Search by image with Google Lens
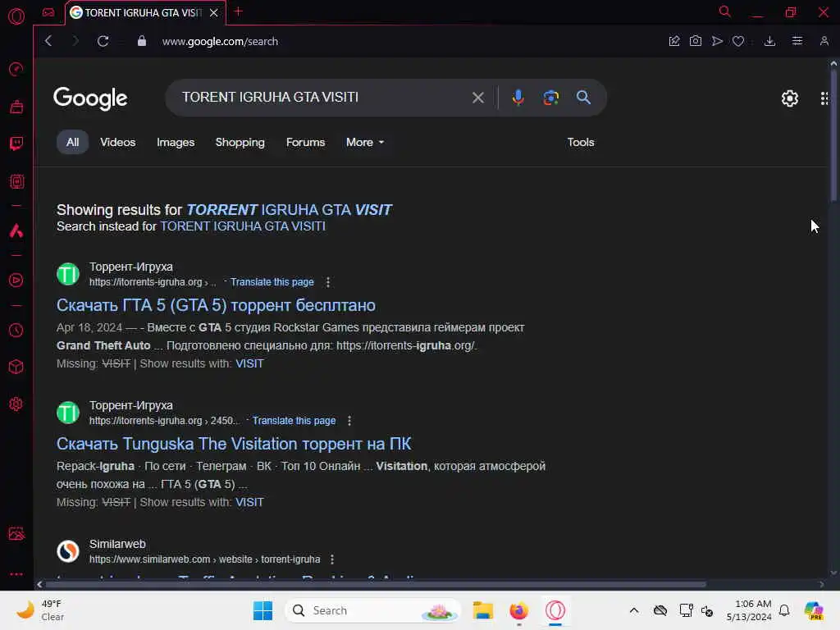The image size is (840, 630). coord(550,98)
